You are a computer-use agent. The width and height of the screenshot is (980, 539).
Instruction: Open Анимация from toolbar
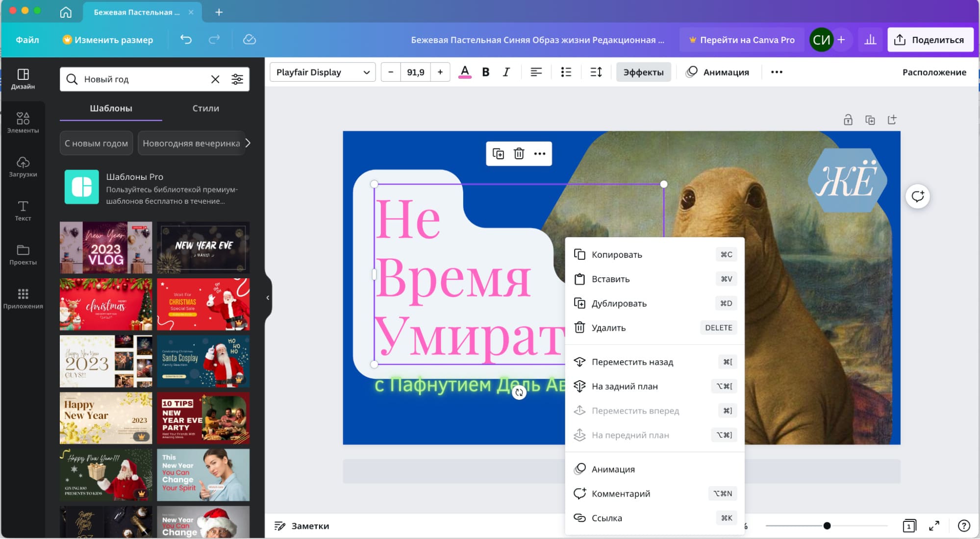tap(718, 72)
